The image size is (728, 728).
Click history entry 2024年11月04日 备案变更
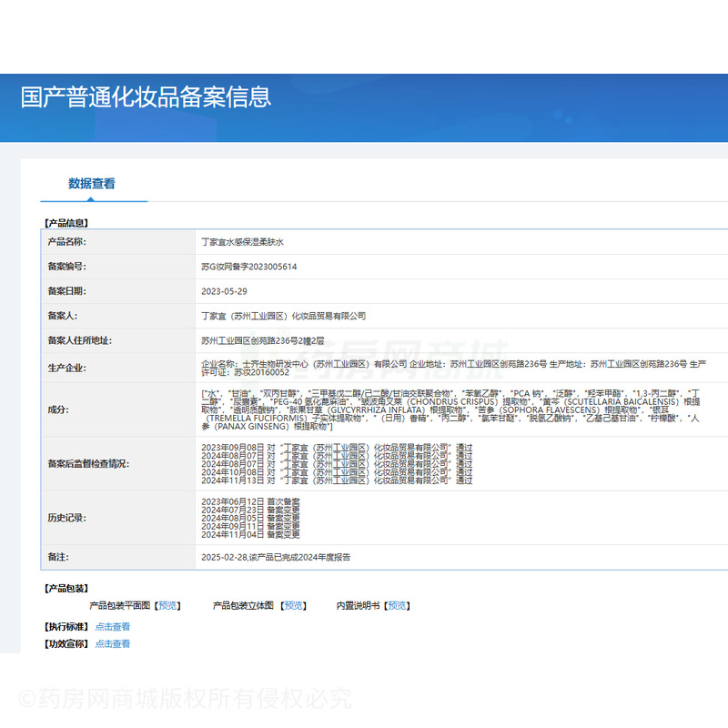[x=250, y=534]
